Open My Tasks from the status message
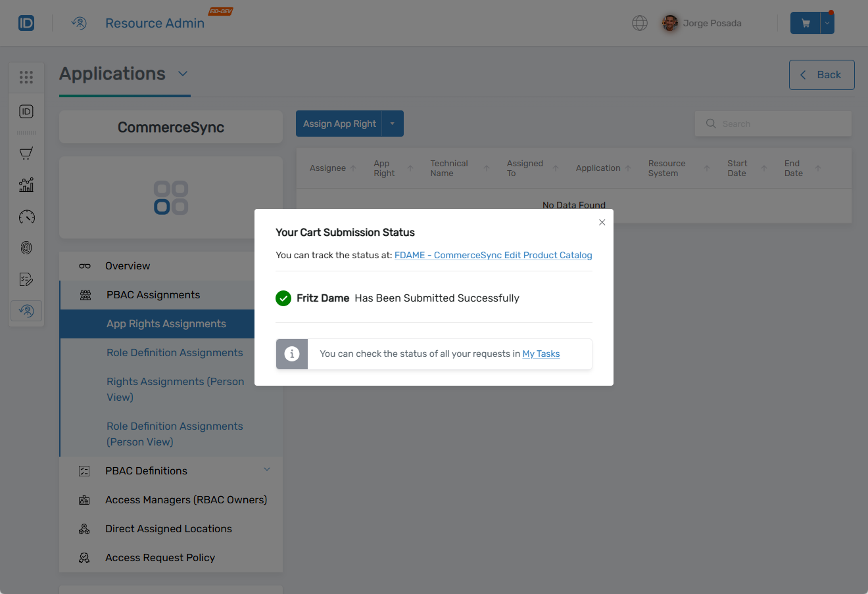Image resolution: width=868 pixels, height=594 pixels. 541,354
